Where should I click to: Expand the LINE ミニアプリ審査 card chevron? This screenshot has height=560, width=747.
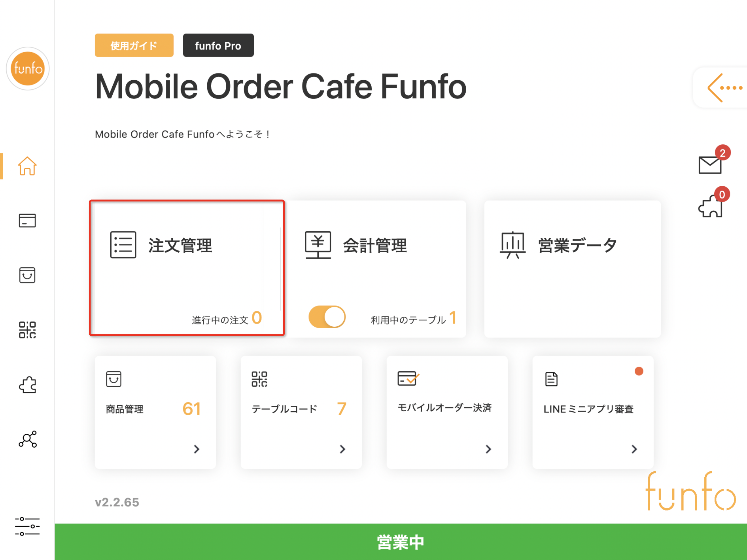pyautogui.click(x=634, y=449)
